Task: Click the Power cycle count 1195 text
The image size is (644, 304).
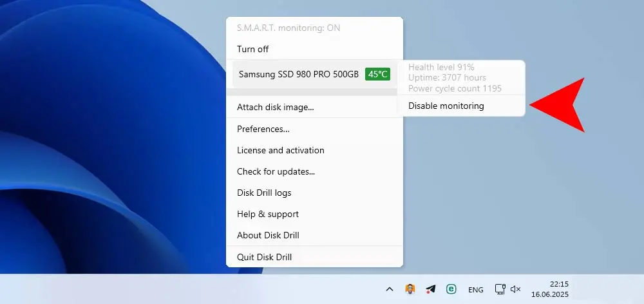Action: click(455, 88)
